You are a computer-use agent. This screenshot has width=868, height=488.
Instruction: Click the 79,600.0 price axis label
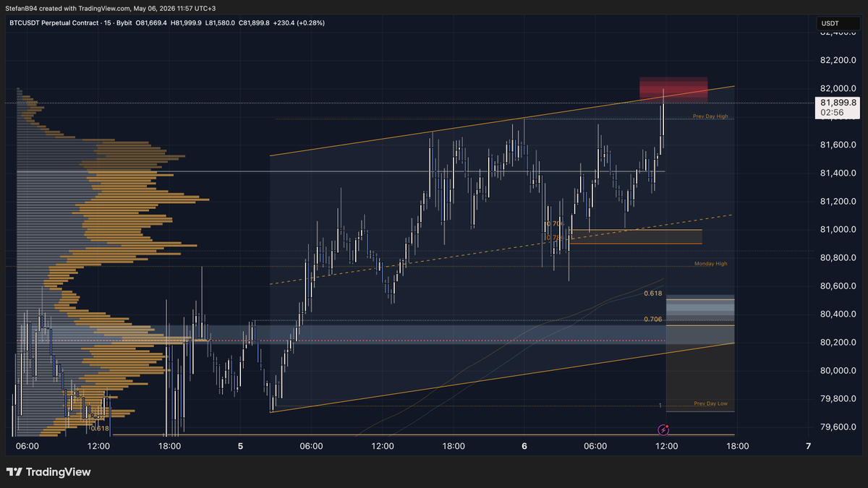(x=838, y=427)
